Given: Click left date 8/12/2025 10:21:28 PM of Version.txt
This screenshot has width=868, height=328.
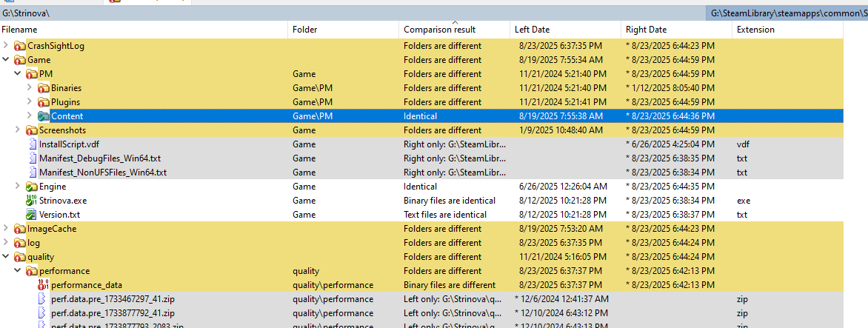Looking at the screenshot, I should point(563,215).
